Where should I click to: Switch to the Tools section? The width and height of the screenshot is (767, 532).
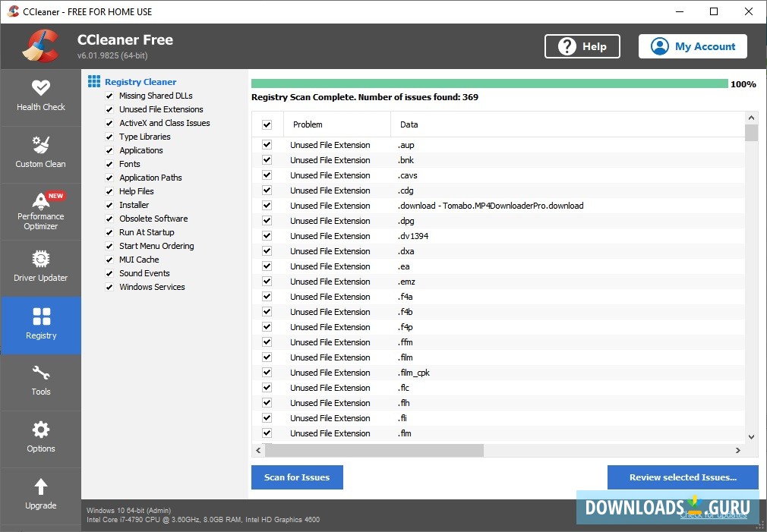pyautogui.click(x=41, y=382)
